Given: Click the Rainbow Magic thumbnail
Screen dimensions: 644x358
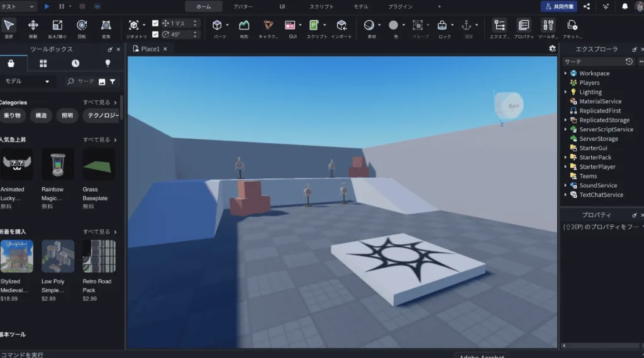Looking at the screenshot, I should tap(58, 165).
